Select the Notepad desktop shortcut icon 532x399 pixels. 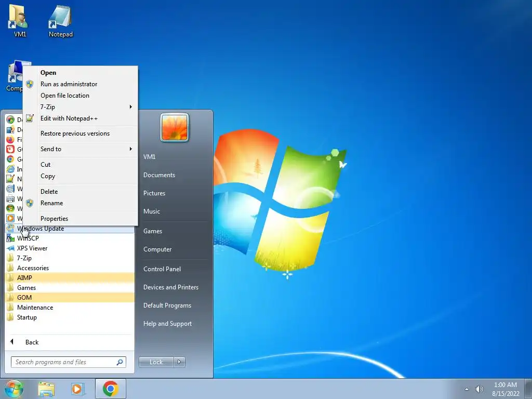[60, 21]
